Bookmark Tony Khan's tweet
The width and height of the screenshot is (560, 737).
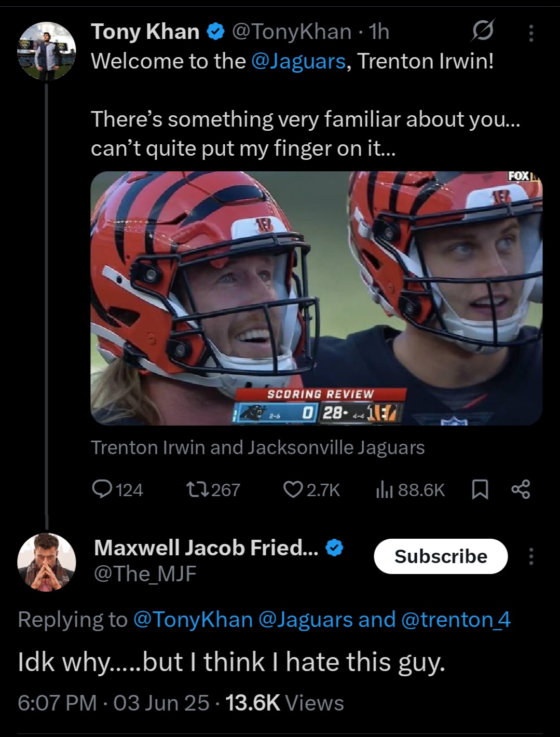point(480,489)
